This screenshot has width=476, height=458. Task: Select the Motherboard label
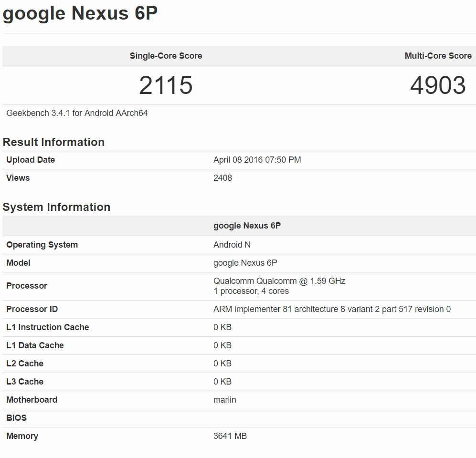[x=32, y=400]
